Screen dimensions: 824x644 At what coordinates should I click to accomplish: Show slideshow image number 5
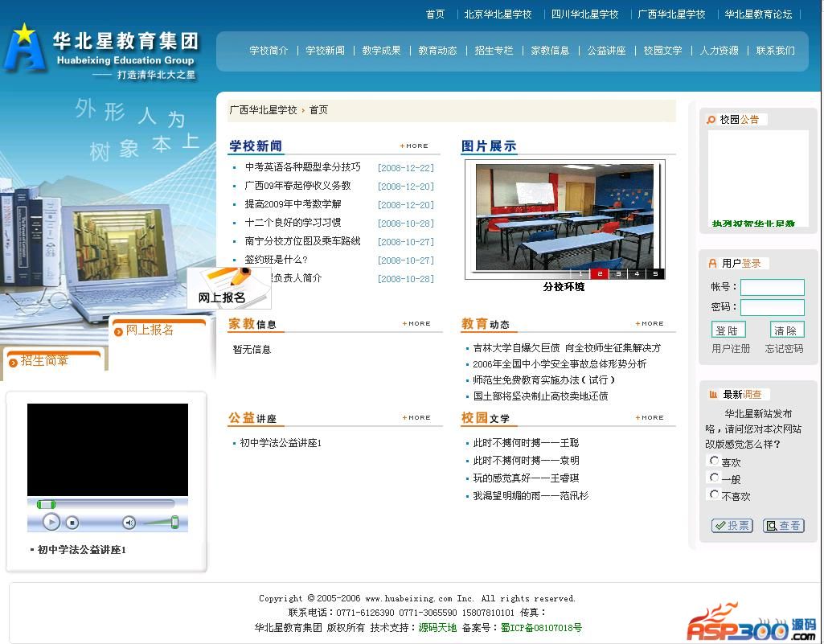click(655, 274)
